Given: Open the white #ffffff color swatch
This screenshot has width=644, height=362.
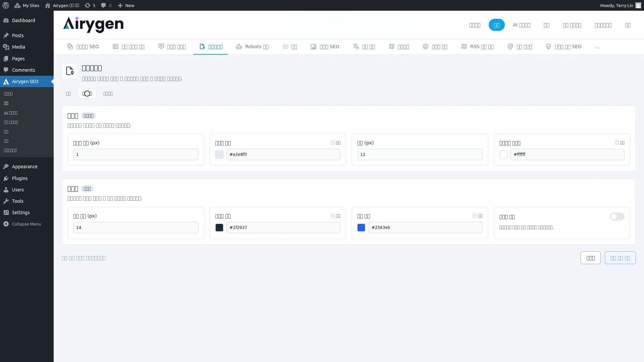Looking at the screenshot, I should click(503, 155).
